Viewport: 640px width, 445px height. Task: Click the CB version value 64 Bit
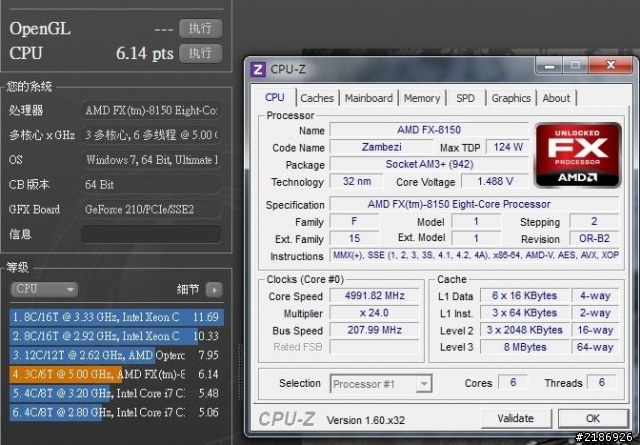tap(151, 185)
